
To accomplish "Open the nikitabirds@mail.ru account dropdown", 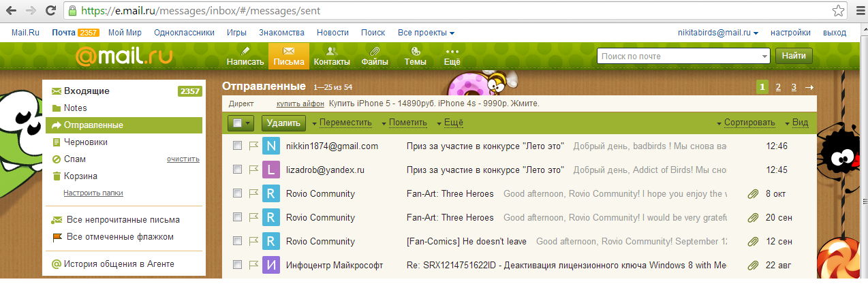I will coord(718,32).
